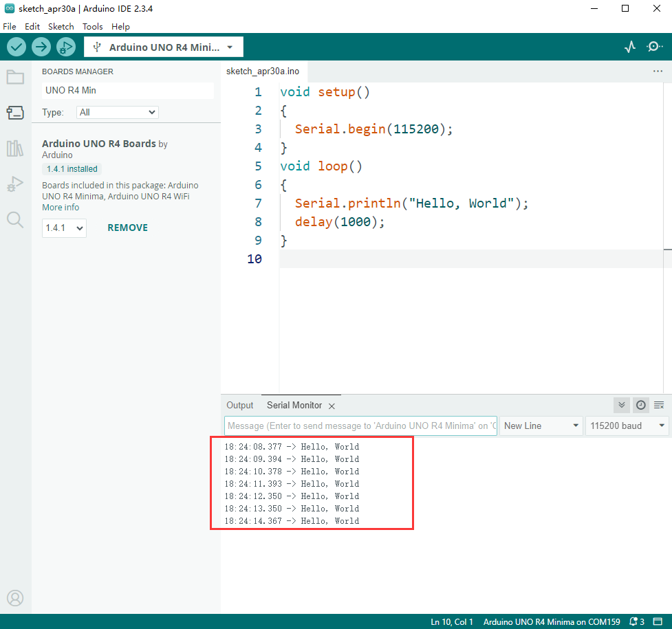Open the Search sidebar icon
This screenshot has width=672, height=629.
[x=15, y=220]
